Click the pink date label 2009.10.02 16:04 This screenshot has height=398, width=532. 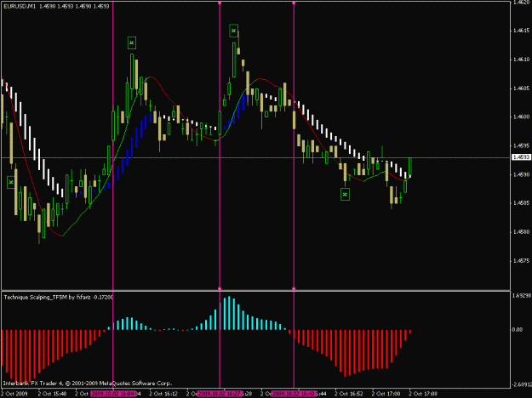113,394
